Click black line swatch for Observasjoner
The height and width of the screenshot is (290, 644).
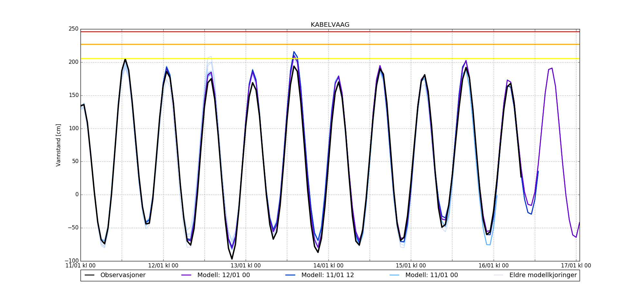tap(90, 275)
